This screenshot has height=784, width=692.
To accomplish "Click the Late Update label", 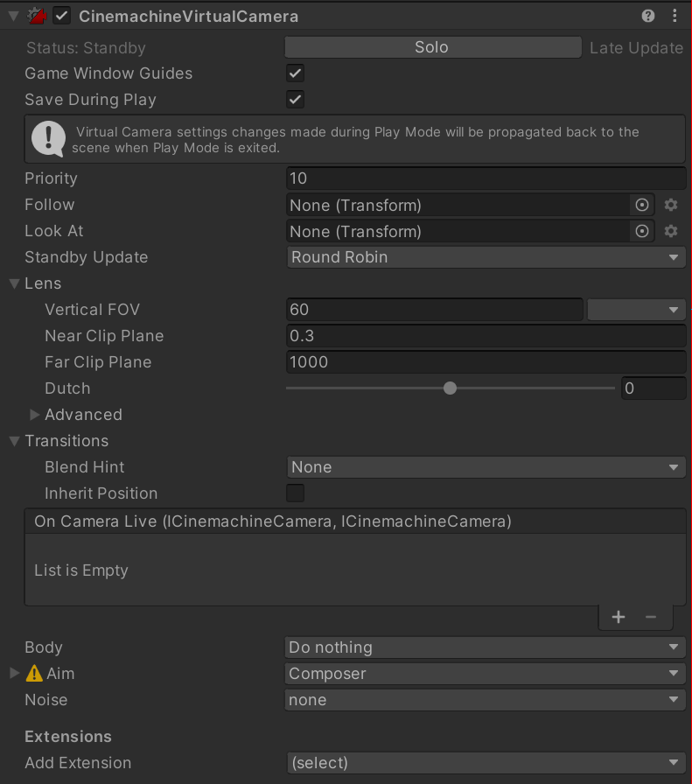I will click(x=636, y=48).
